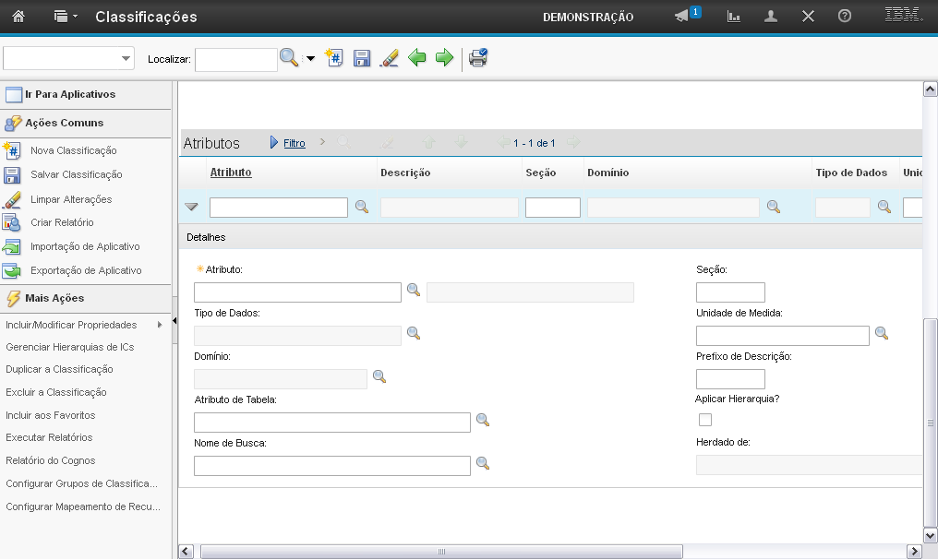The image size is (938, 560).
Task: Go to next record green arrow
Action: click(444, 58)
